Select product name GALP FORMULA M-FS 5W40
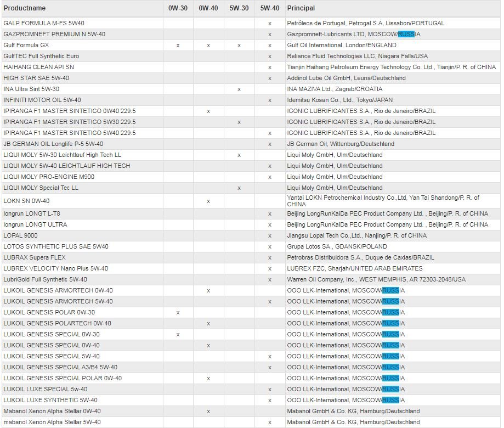This screenshot has height=428, width=504. [x=44, y=23]
